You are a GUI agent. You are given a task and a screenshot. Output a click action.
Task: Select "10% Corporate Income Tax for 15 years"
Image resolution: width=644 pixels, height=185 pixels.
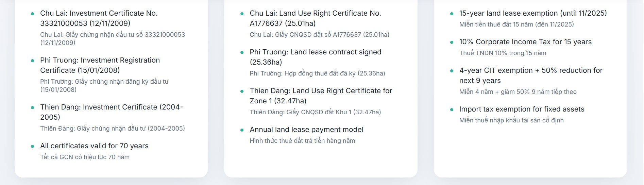point(525,42)
